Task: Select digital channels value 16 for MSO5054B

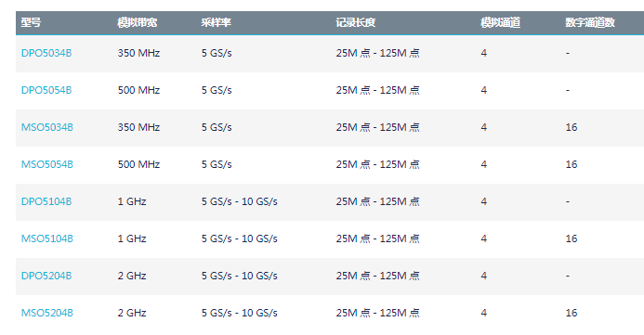Action: [x=572, y=164]
